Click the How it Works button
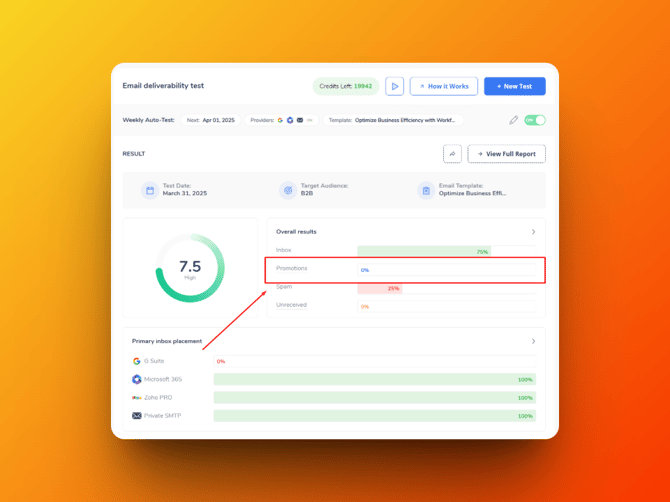 pyautogui.click(x=443, y=87)
